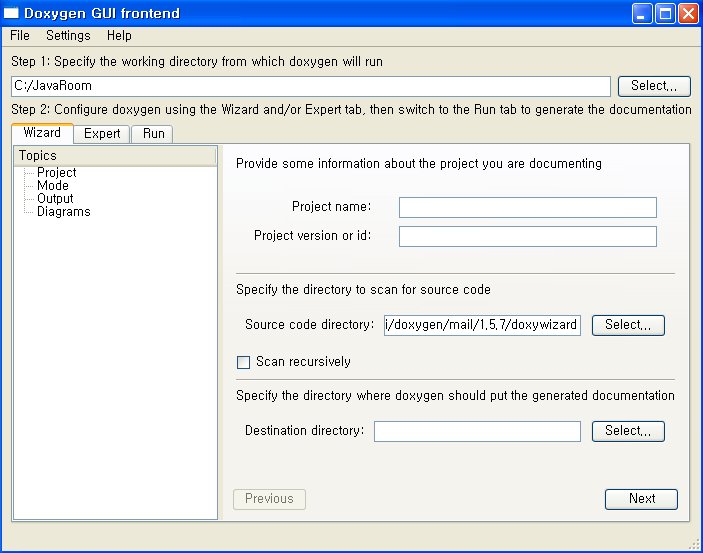Enable the Scan recursively checkbox
Viewport: 703px width, 553px height.
click(x=243, y=362)
